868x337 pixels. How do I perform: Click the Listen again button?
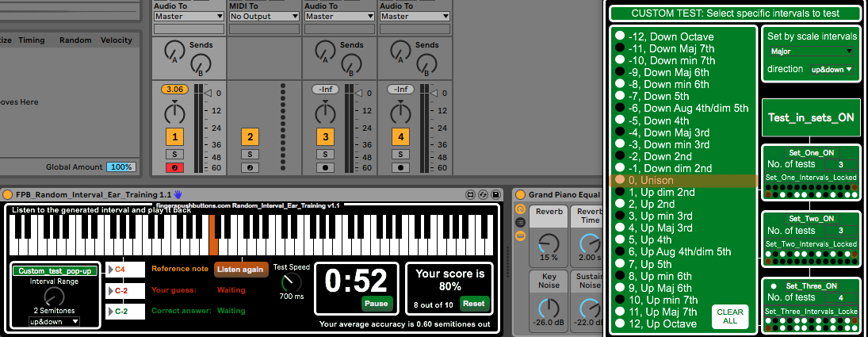[240, 270]
